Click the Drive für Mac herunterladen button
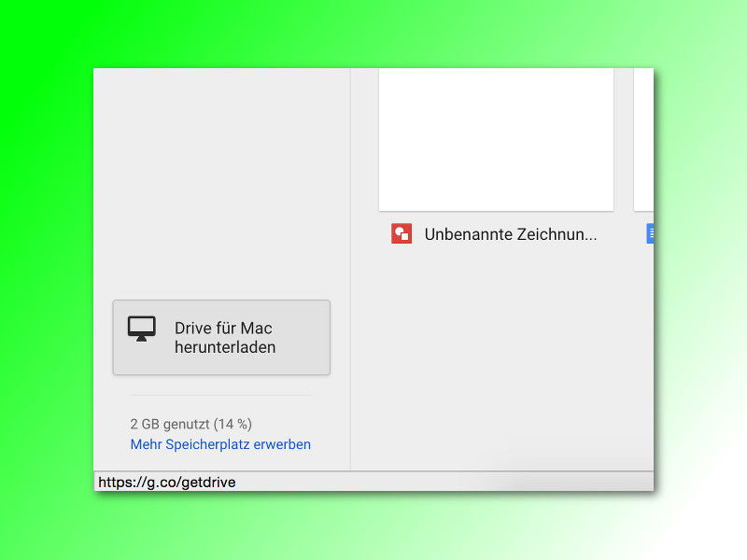747x560 pixels. (x=221, y=338)
